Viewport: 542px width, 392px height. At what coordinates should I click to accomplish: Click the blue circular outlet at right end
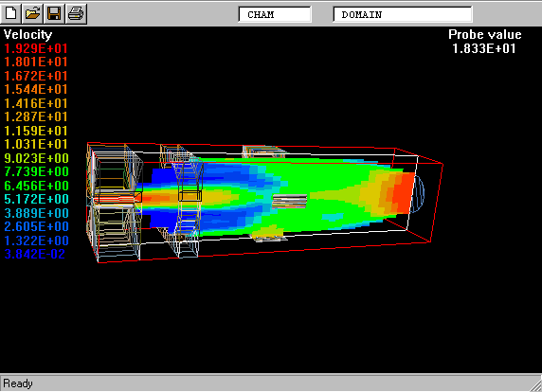418,193
